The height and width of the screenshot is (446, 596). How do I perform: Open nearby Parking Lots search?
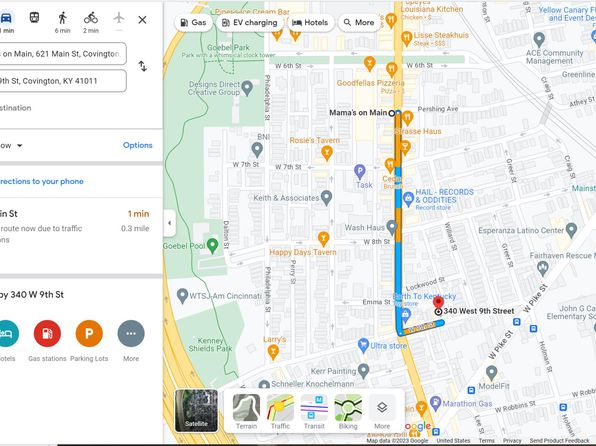[89, 333]
